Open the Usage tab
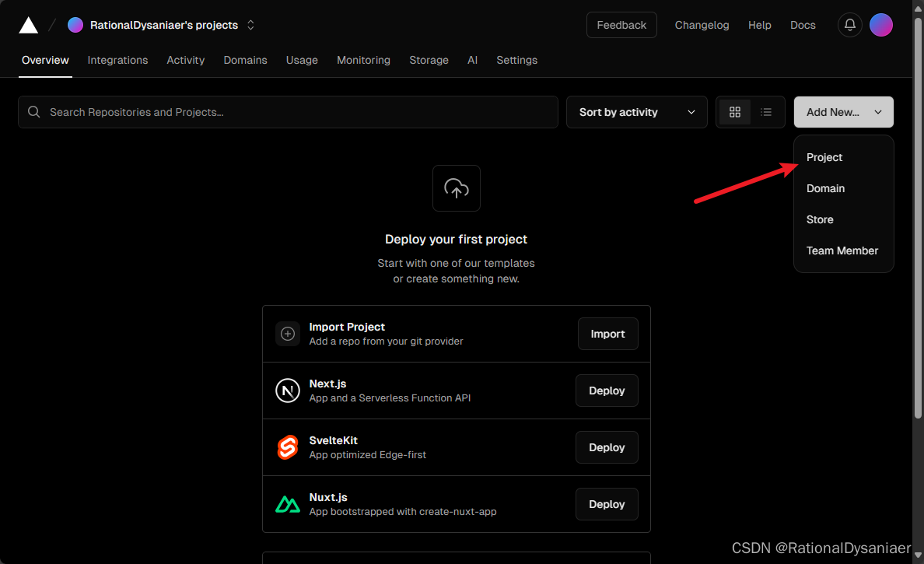Viewport: 924px width, 564px height. coord(302,60)
